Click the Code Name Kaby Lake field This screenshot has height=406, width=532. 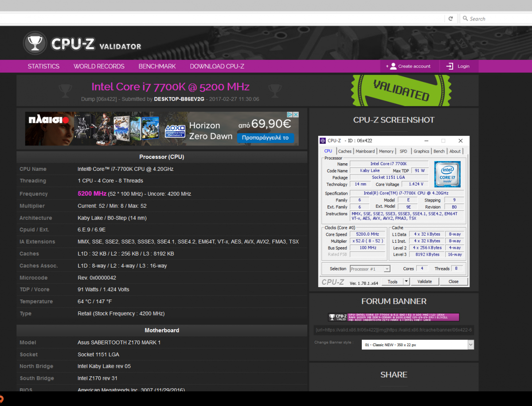pos(369,170)
